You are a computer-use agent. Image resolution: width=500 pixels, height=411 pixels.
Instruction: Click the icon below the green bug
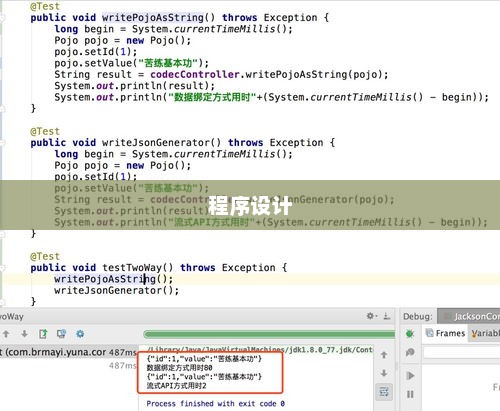410,352
